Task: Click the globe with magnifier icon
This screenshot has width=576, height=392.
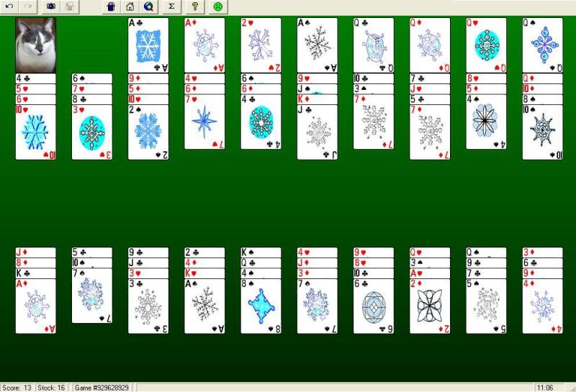Action: [148, 6]
